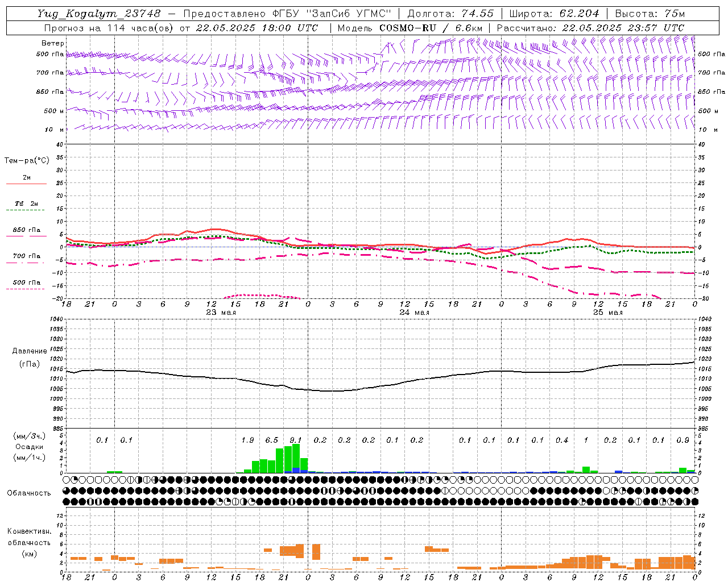Screen dimensions: 728x582
Task: Click the (км) convective cloud unit label
Action: coord(29,554)
